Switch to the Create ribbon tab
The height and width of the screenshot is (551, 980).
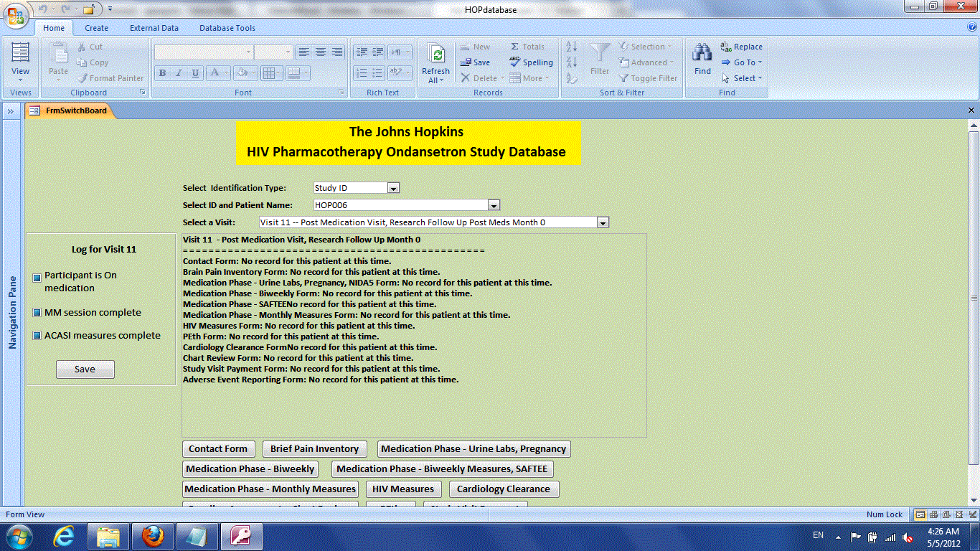click(96, 28)
